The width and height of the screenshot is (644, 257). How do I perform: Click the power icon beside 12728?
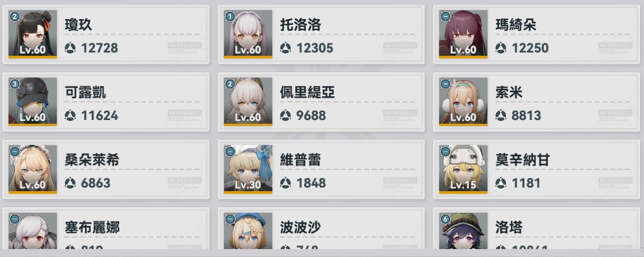point(70,48)
